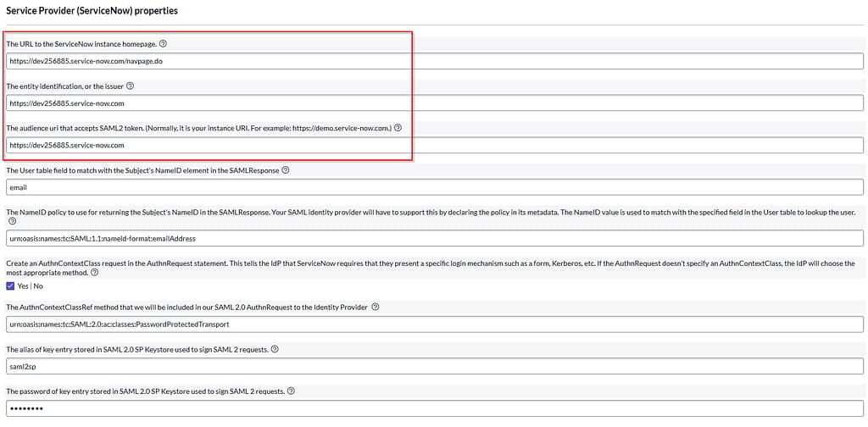Click the label 'The URL to the ServiceNow instance homepage.'
The height and width of the screenshot is (427, 868).
[81, 44]
